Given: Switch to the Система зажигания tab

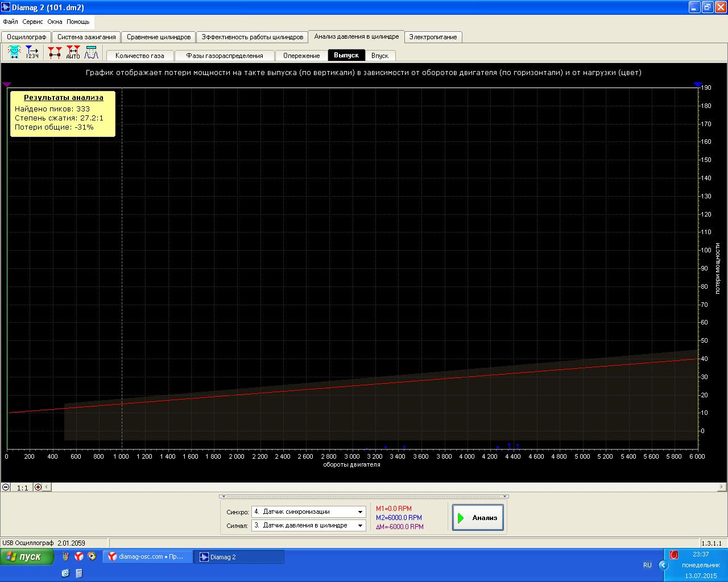Looking at the screenshot, I should tap(86, 37).
